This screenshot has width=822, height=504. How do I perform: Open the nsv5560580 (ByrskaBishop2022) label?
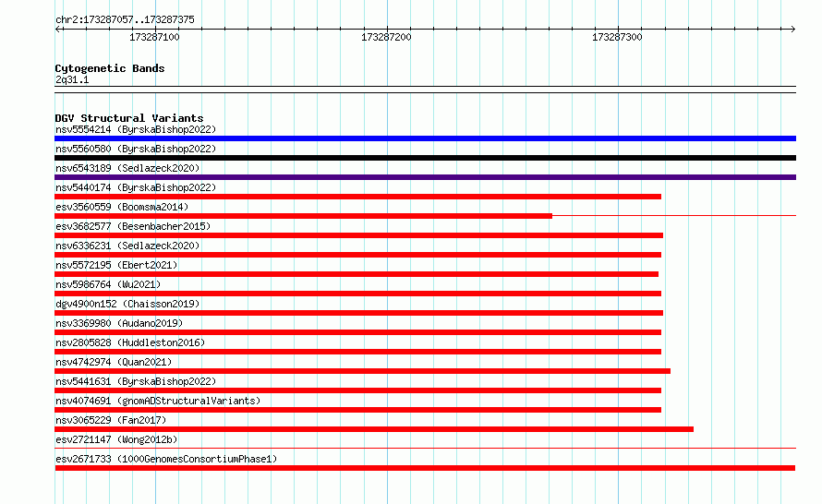pyautogui.click(x=136, y=149)
